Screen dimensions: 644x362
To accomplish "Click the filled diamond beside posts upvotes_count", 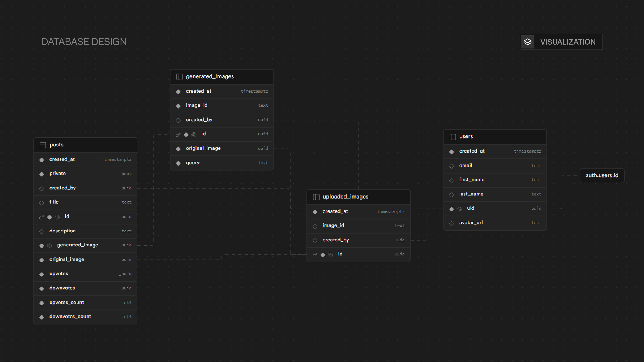I will [42, 303].
